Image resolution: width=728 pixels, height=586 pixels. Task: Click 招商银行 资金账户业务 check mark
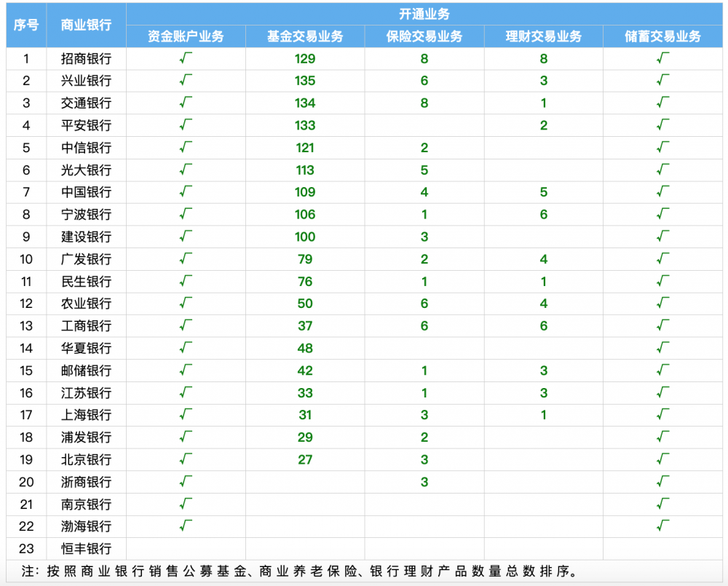pos(186,58)
